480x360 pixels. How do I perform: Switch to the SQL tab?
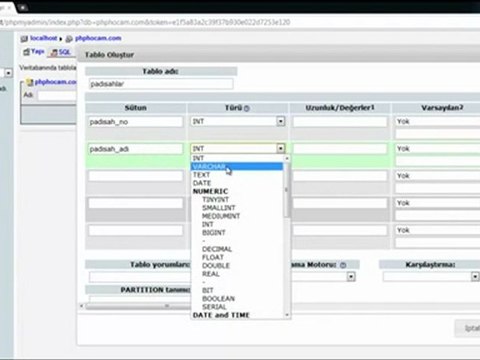point(61,52)
